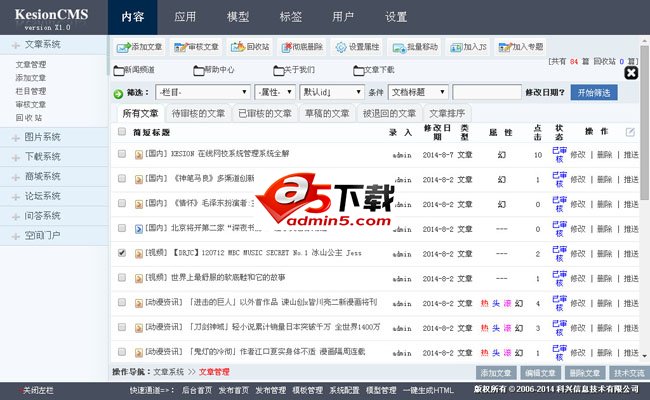The image size is (650, 400).
Task: Expand the 商城系统 sidebar section
Action: click(x=54, y=177)
